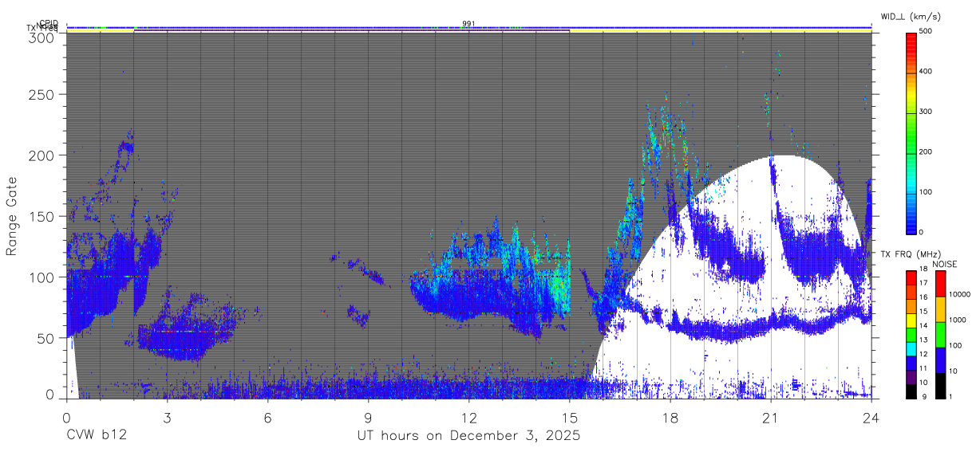Click the 18 MHz label on TX FRQ scale
This screenshot has width=980, height=452.
pyautogui.click(x=923, y=270)
